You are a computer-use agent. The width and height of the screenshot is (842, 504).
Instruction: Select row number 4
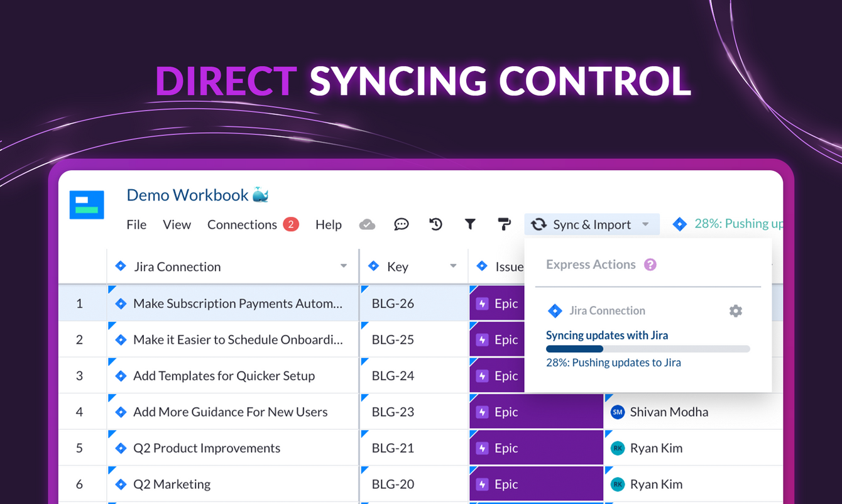click(x=79, y=412)
